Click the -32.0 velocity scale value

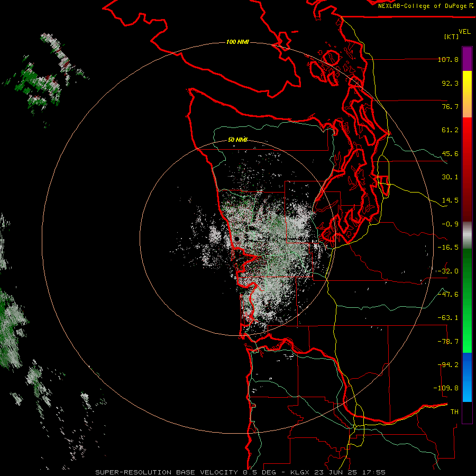coord(448,271)
